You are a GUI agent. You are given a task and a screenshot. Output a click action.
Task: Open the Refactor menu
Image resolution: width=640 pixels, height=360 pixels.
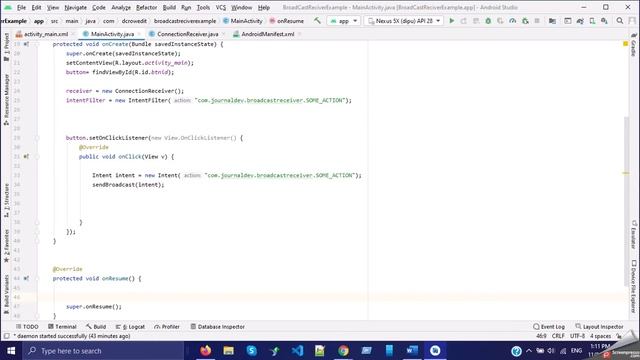coord(147,7)
